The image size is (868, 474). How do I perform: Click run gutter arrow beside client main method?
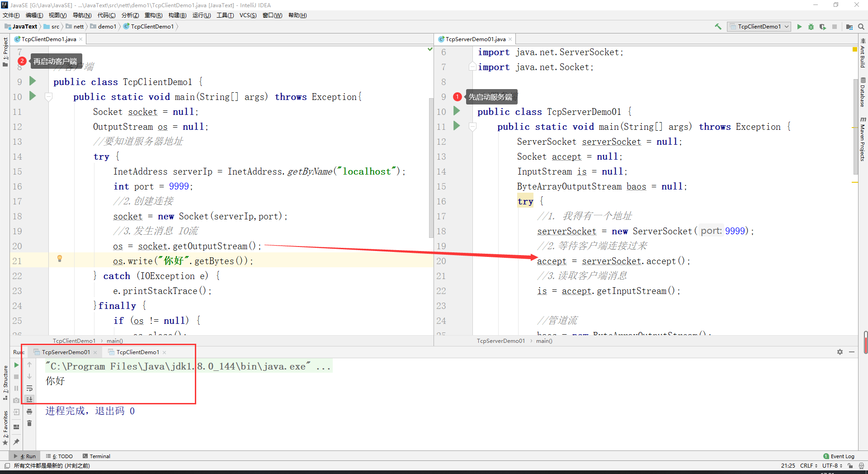pos(33,96)
